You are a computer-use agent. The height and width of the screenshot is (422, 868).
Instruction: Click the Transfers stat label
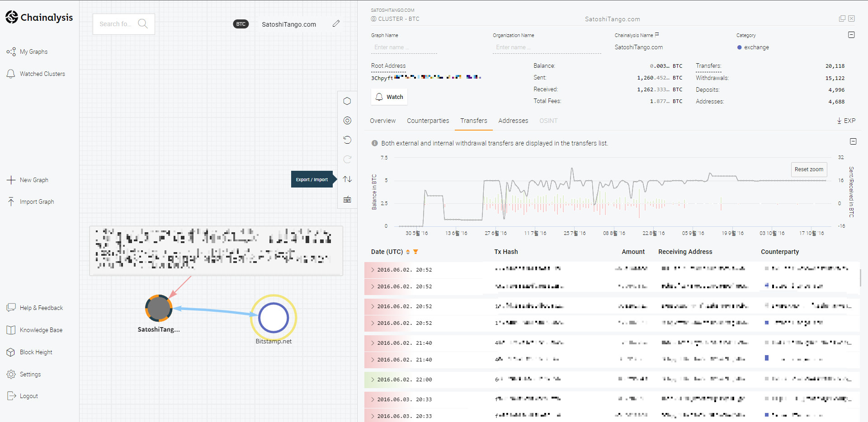point(708,66)
